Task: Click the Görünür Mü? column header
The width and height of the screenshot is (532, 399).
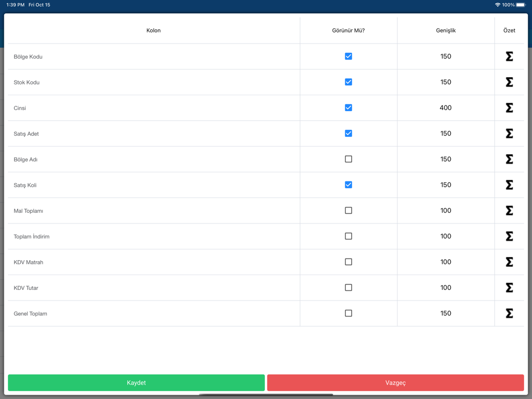Action: (348, 30)
